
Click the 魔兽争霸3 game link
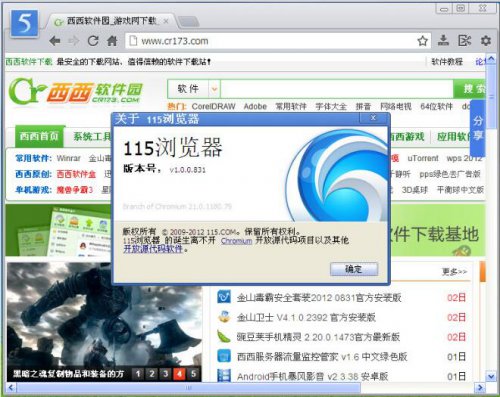coord(75,190)
